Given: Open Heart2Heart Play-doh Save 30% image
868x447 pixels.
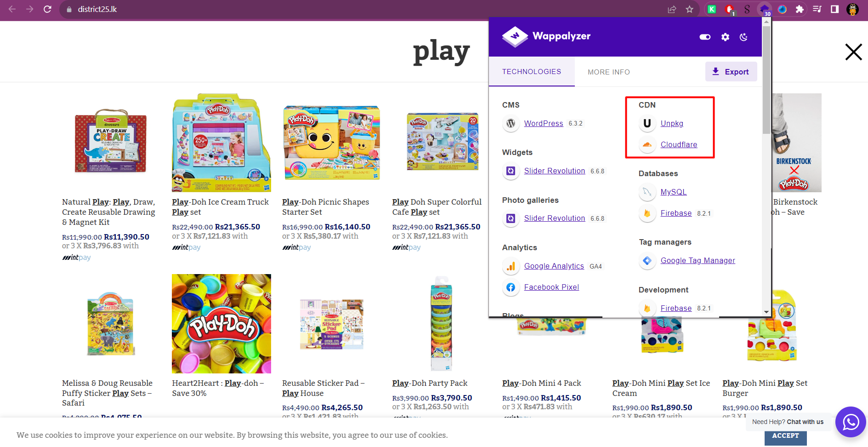Looking at the screenshot, I should pos(221,324).
